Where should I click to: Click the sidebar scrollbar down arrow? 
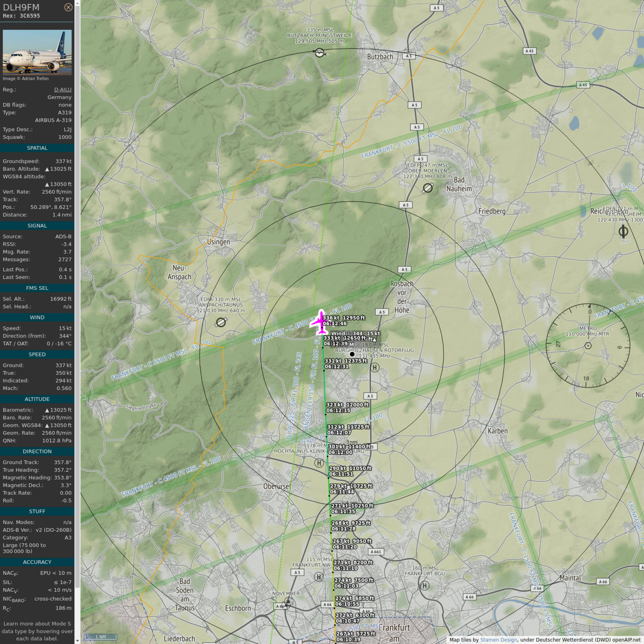click(x=77, y=640)
